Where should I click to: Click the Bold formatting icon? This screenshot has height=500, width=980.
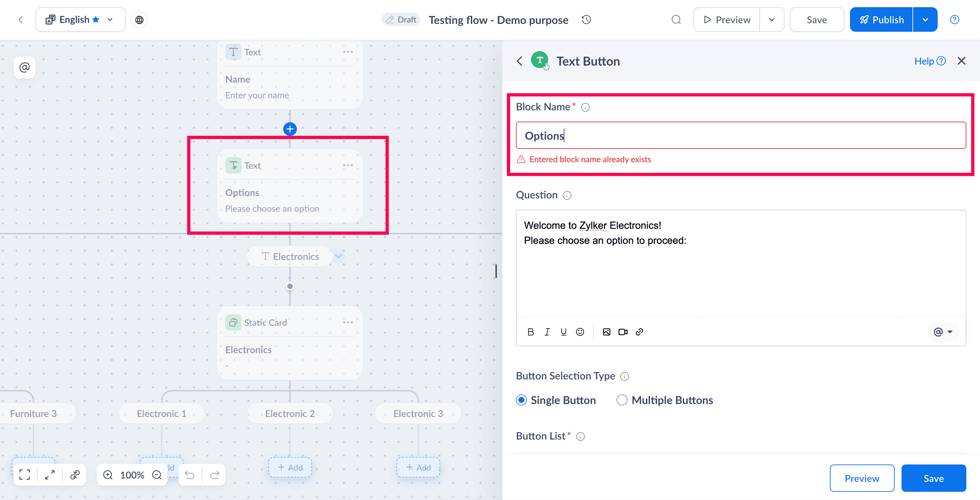tap(530, 332)
